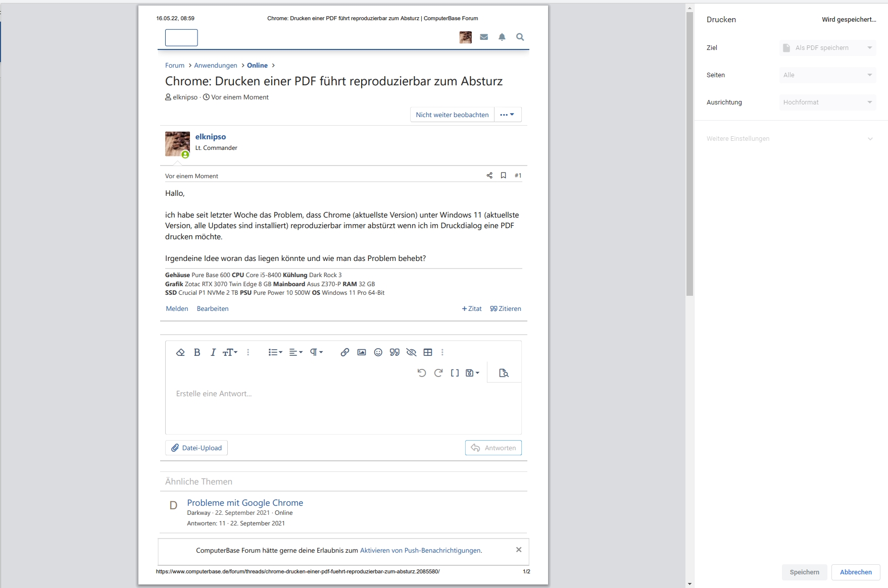Viewport: 888px width, 588px height.
Task: Open the save draft dropdown
Action: (472, 373)
